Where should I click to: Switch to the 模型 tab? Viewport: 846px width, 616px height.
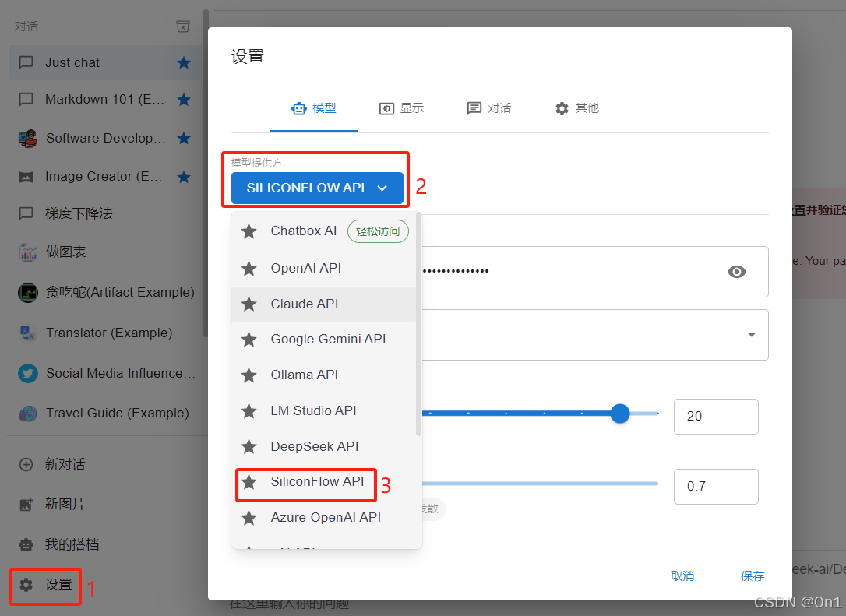313,108
